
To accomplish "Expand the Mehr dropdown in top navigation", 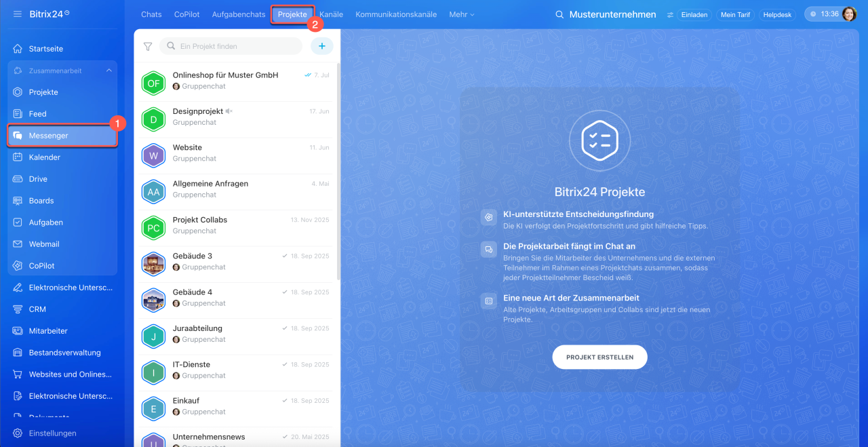I will [x=461, y=14].
